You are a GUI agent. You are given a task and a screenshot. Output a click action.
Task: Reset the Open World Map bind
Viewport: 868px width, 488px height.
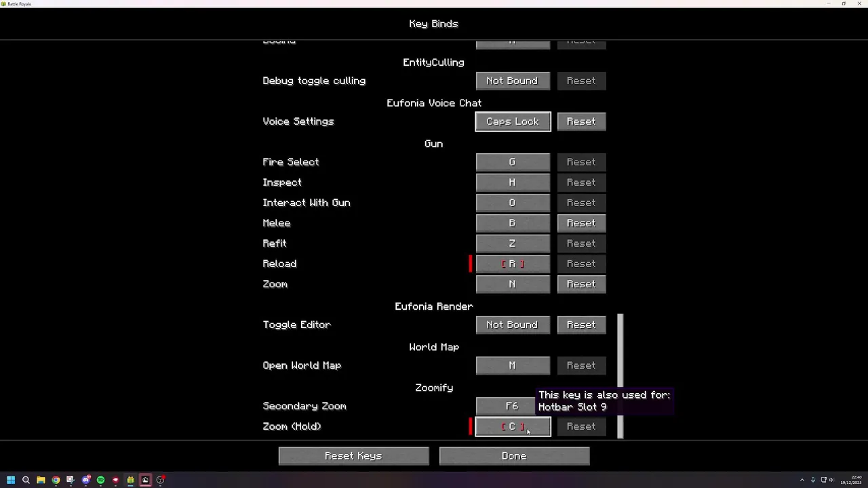581,365
